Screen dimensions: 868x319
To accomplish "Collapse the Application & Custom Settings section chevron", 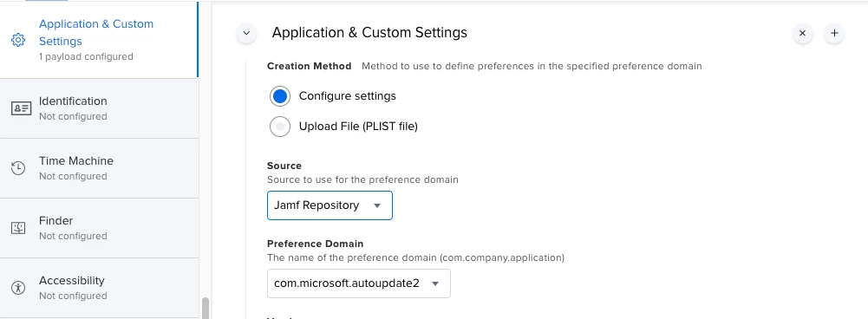I will tap(247, 33).
